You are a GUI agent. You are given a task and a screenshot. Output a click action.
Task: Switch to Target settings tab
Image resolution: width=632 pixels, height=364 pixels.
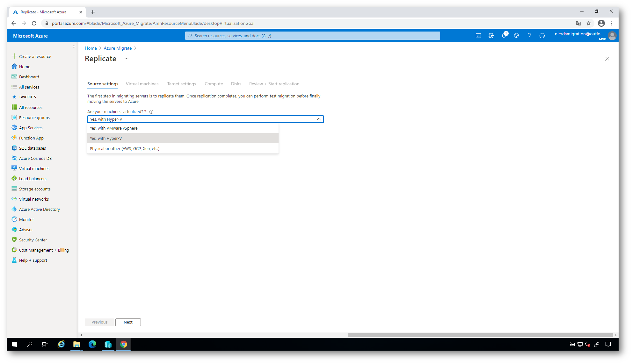(182, 84)
